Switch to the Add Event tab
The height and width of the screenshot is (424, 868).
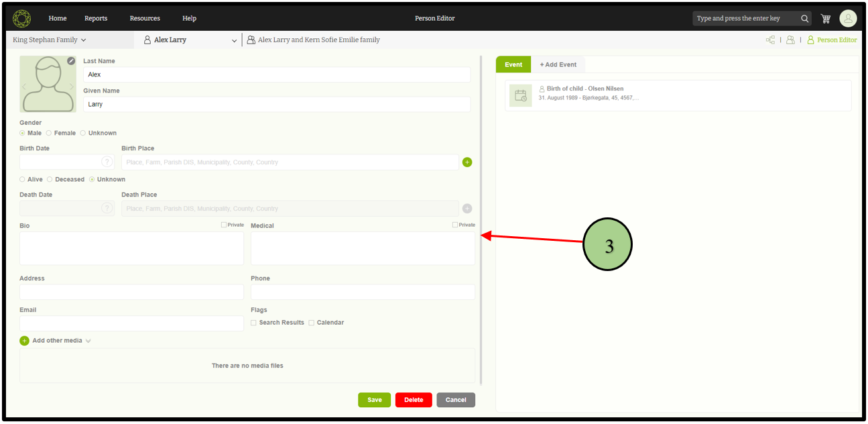[558, 65]
